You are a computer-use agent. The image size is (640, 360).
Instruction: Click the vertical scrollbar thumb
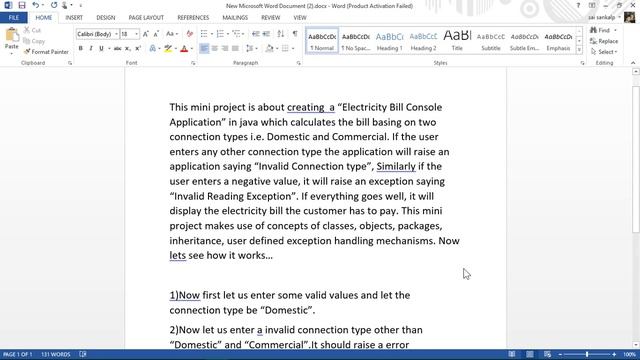tap(636, 159)
